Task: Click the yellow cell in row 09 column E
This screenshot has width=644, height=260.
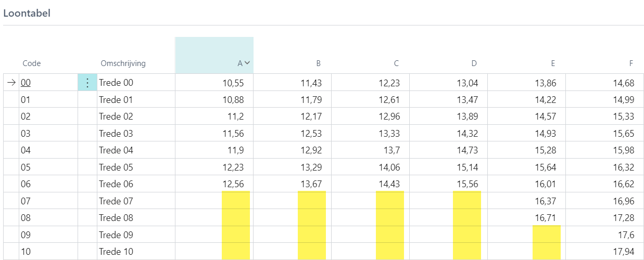Action: click(x=547, y=235)
